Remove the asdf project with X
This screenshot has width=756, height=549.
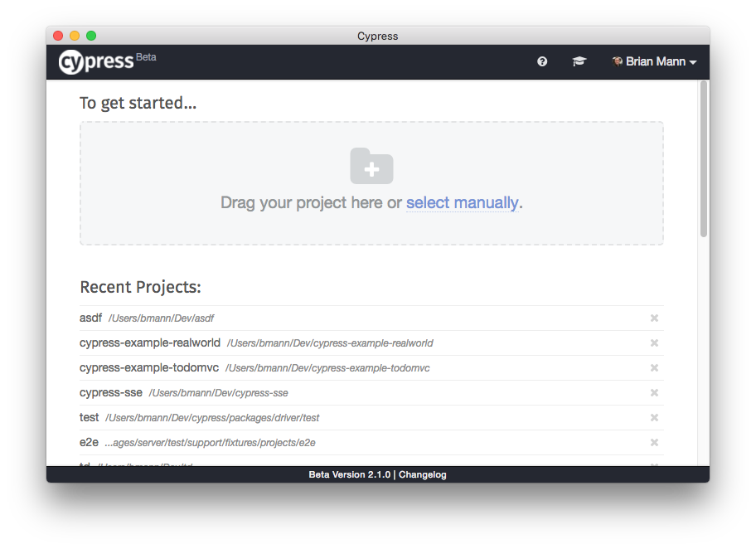coord(654,318)
